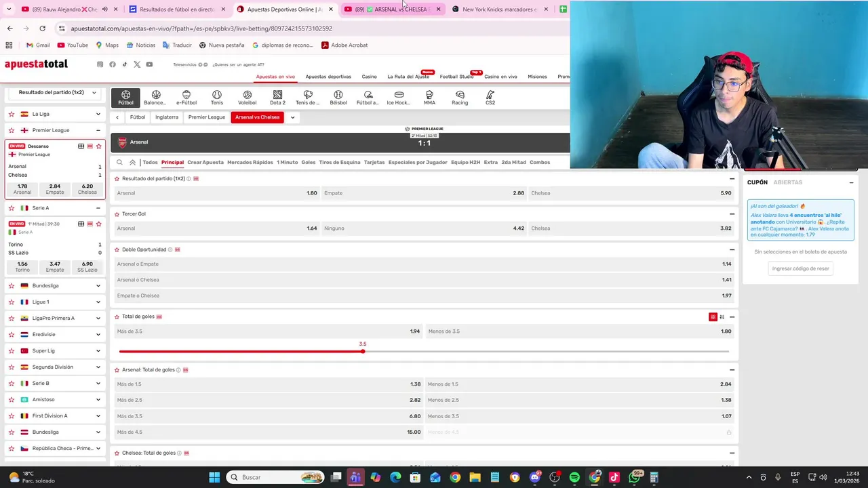
Task: Open Spotify from the taskbar
Action: (x=574, y=477)
